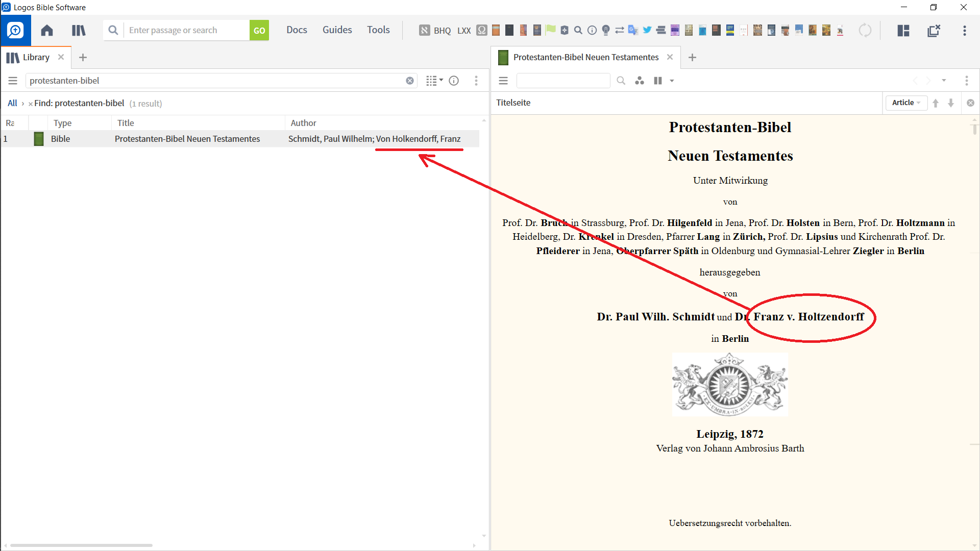Toggle the visual filters three-dot icon
Image resolution: width=980 pixels, height=551 pixels.
pyautogui.click(x=640, y=81)
